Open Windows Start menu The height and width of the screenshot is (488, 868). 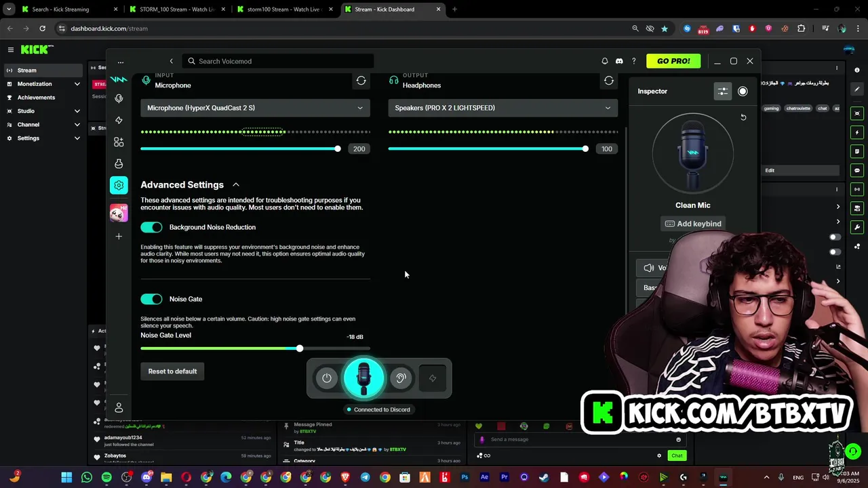[66, 477]
